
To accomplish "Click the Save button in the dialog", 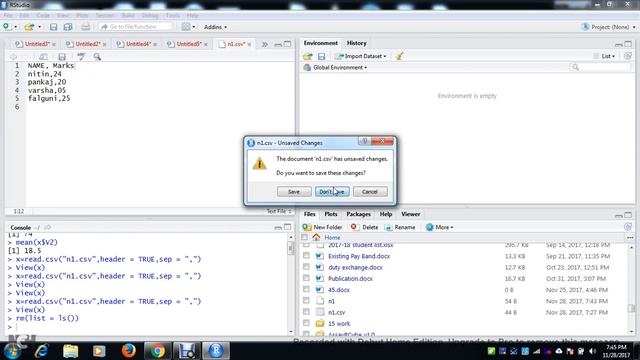I will 294,191.
